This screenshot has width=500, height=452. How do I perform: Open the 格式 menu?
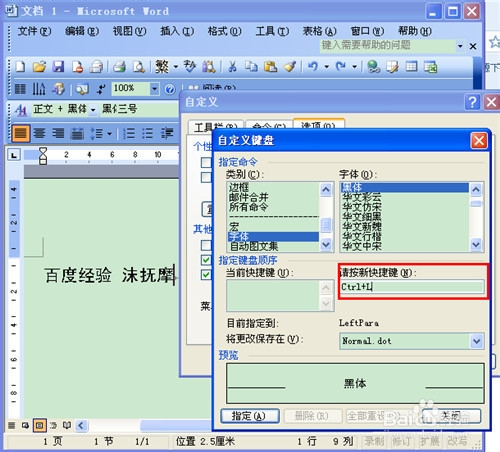point(224,31)
